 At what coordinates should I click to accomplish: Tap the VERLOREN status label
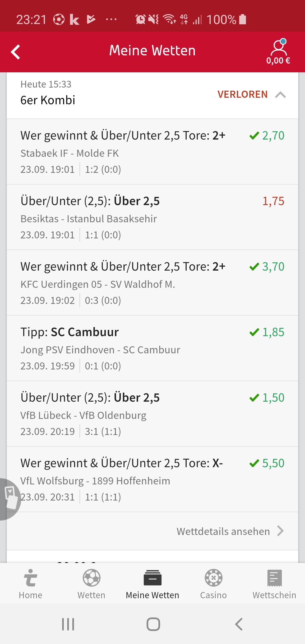242,94
